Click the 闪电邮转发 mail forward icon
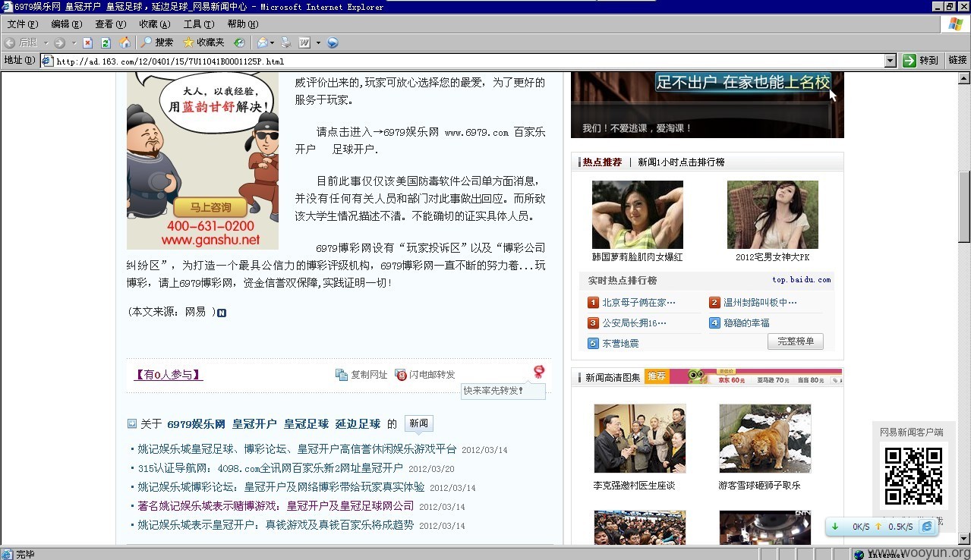The height and width of the screenshot is (560, 971). pyautogui.click(x=401, y=374)
